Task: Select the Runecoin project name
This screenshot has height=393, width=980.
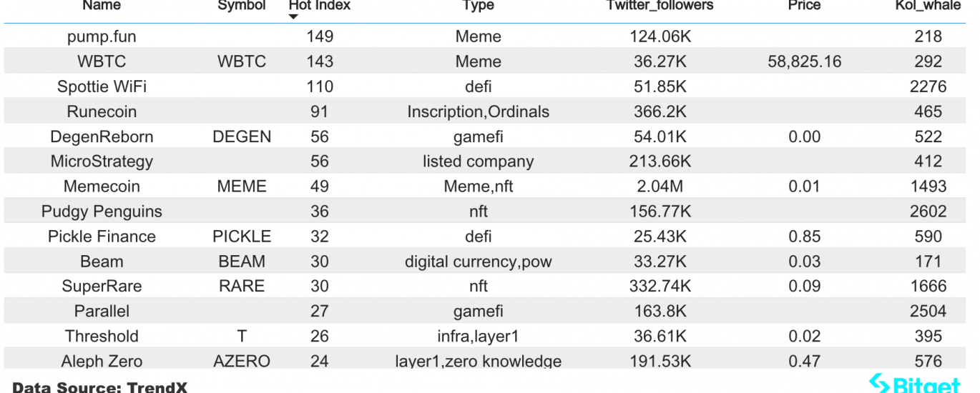Action: (x=102, y=111)
